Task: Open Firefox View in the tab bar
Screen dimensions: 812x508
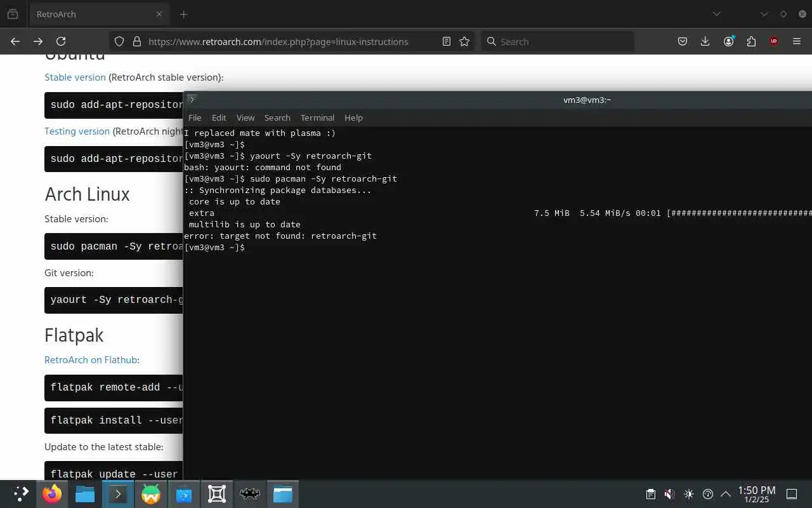Action: pos(13,14)
